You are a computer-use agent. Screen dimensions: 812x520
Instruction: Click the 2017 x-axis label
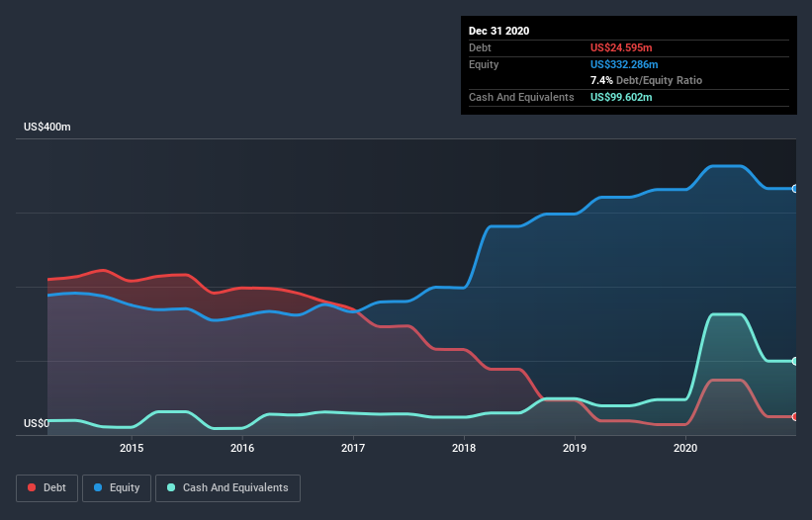[x=353, y=448]
